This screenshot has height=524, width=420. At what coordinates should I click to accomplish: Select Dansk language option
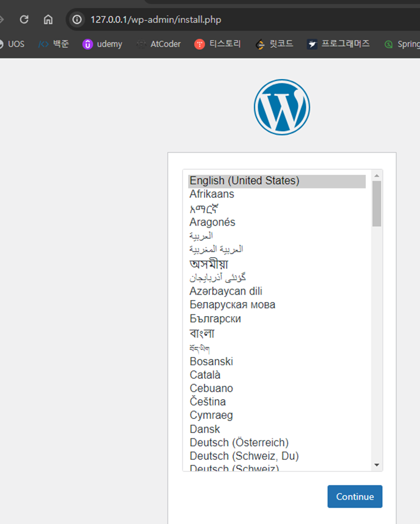276,429
